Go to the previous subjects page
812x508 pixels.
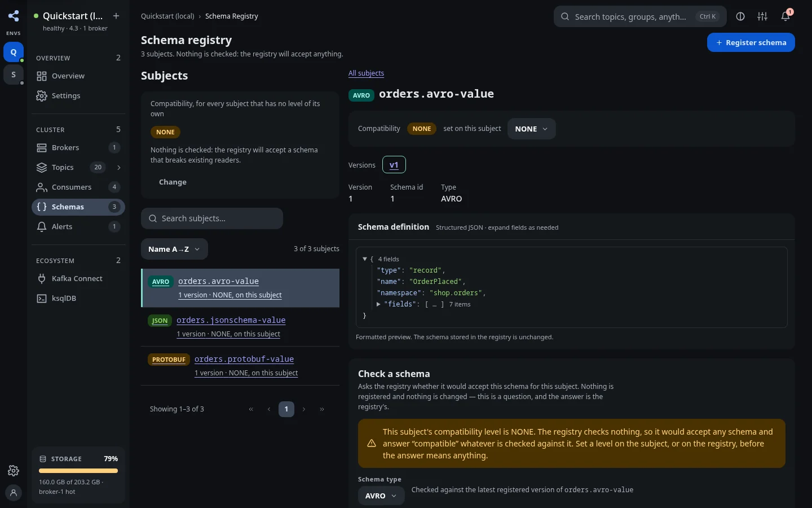269,409
